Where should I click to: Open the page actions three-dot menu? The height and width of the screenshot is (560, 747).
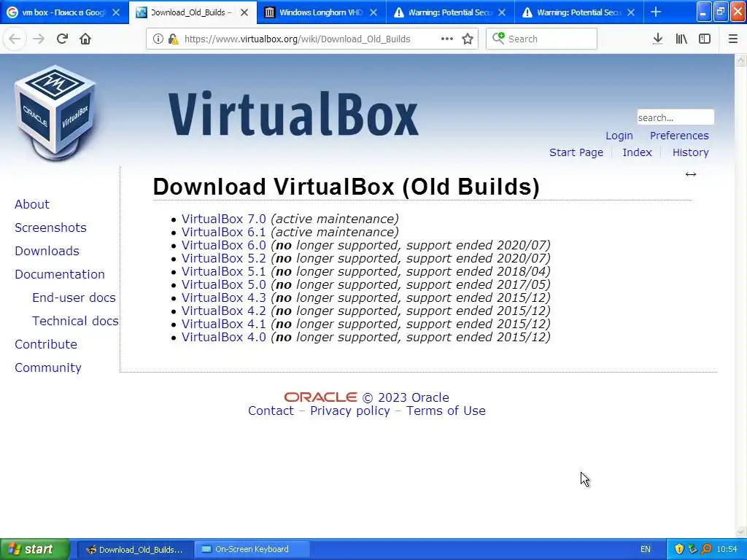[447, 39]
